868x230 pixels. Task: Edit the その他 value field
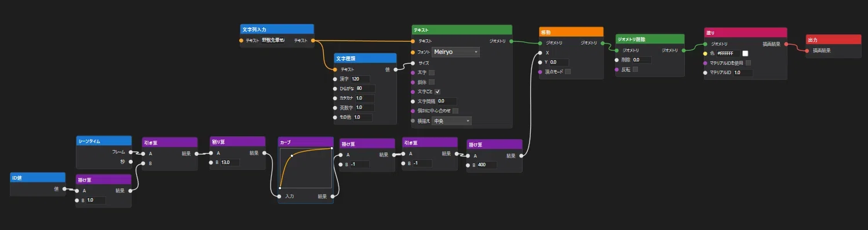point(362,117)
